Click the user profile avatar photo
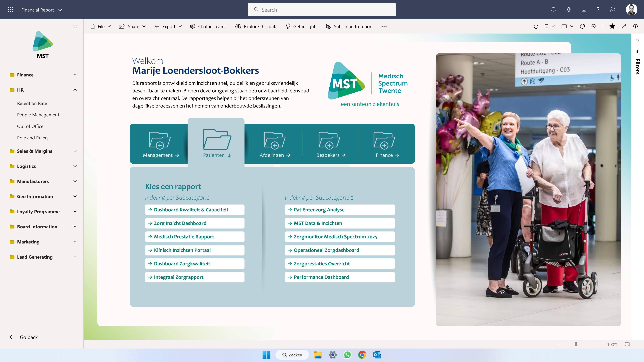 point(631,10)
